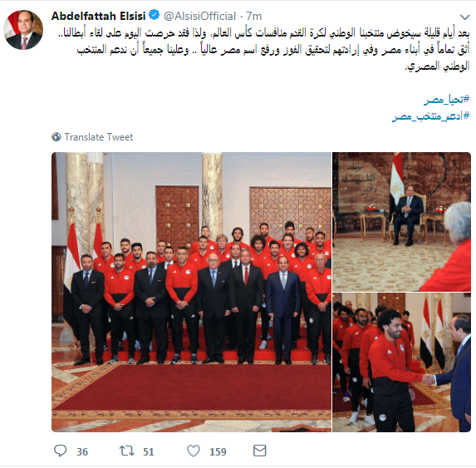The height and width of the screenshot is (468, 476).
Task: Open the handshake photo thumbnail
Action: (401, 362)
